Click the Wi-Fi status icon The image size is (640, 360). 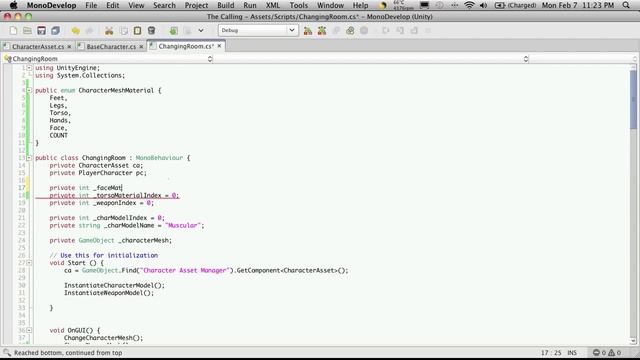[x=469, y=5]
